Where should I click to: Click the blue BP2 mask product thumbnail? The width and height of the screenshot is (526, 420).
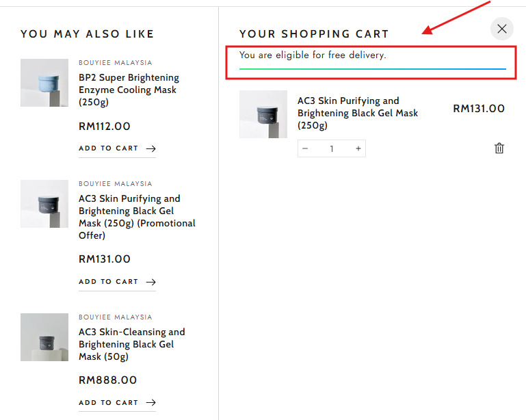pyautogui.click(x=44, y=83)
